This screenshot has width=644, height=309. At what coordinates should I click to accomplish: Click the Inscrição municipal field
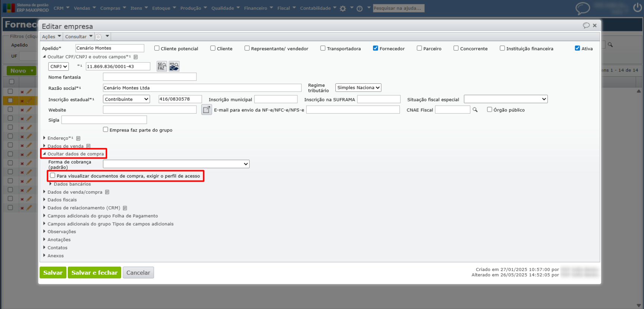point(276,99)
